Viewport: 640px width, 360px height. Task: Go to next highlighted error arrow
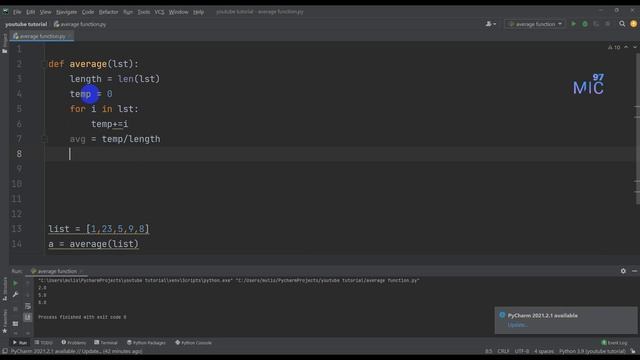[635, 47]
